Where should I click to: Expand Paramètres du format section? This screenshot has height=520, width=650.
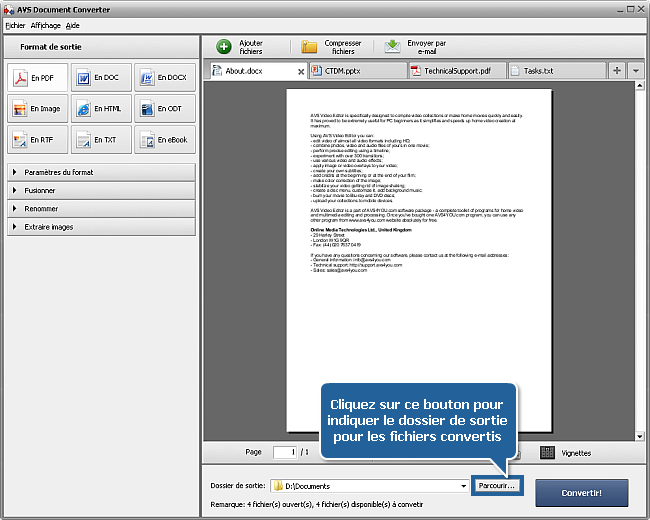(x=101, y=172)
